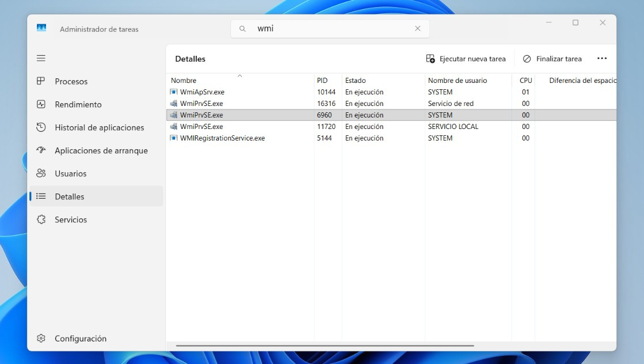This screenshot has width=644, height=364.
Task: Click the Finalizar tarea button
Action: (x=552, y=59)
